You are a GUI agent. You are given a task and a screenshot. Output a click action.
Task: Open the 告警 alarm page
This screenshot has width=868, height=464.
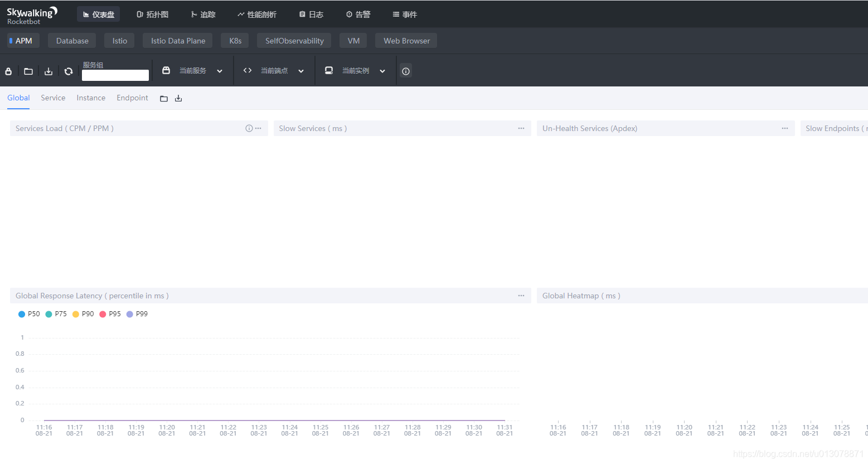[358, 14]
